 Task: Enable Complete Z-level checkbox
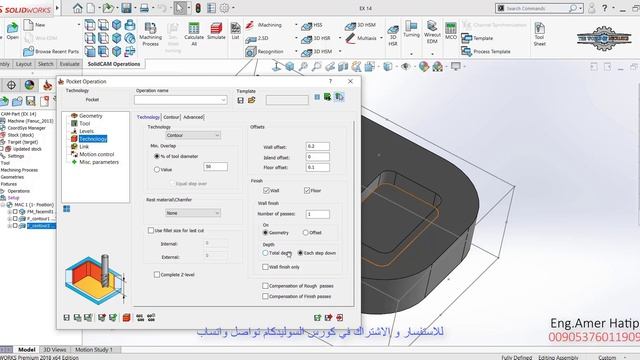[x=157, y=275]
